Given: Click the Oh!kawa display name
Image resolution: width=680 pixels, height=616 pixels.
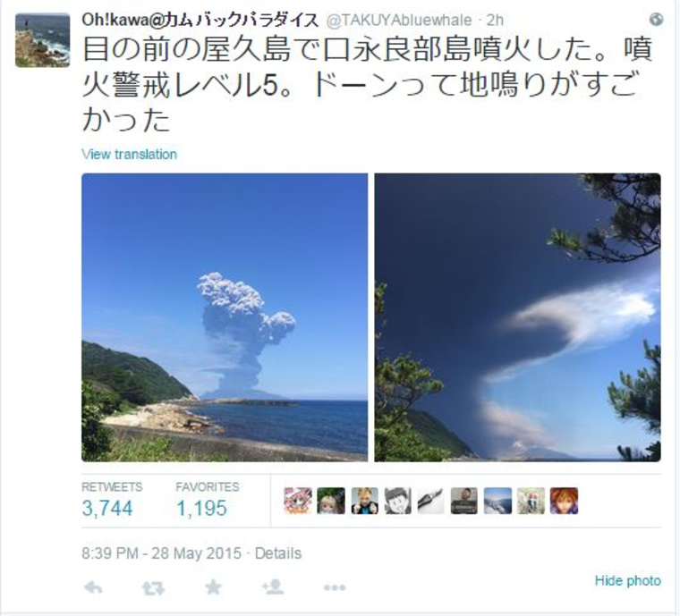Looking at the screenshot, I should click(x=200, y=20).
